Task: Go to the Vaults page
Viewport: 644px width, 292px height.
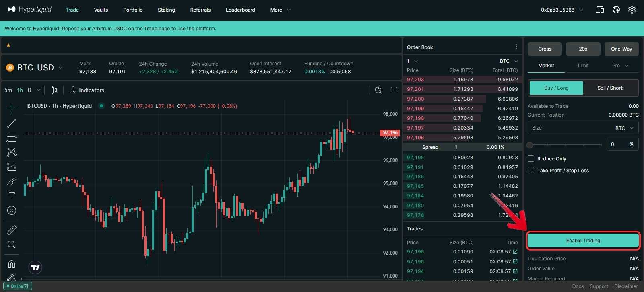Action: [x=101, y=10]
